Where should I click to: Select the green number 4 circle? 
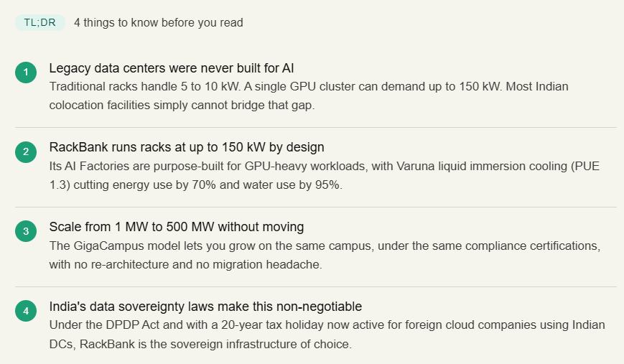pos(26,311)
